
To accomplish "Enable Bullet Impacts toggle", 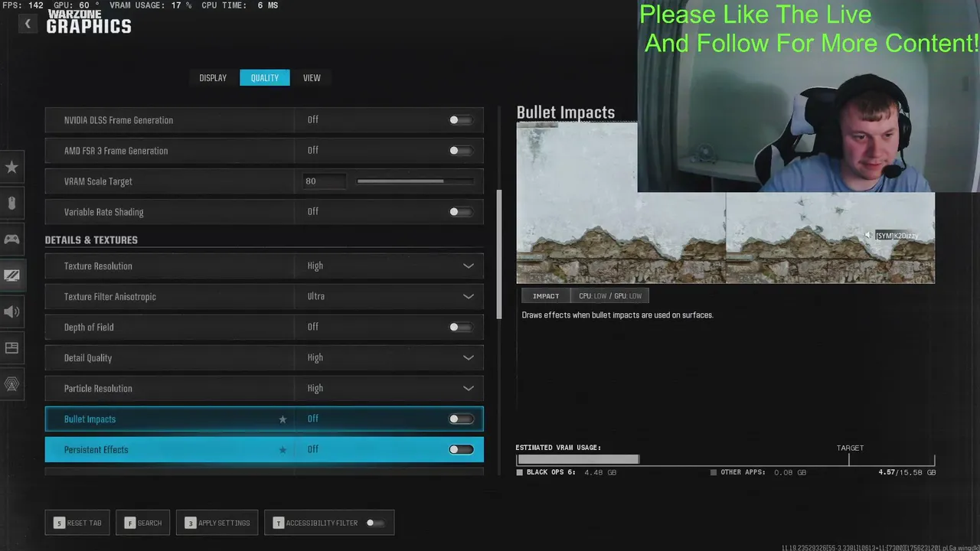I will tap(461, 419).
